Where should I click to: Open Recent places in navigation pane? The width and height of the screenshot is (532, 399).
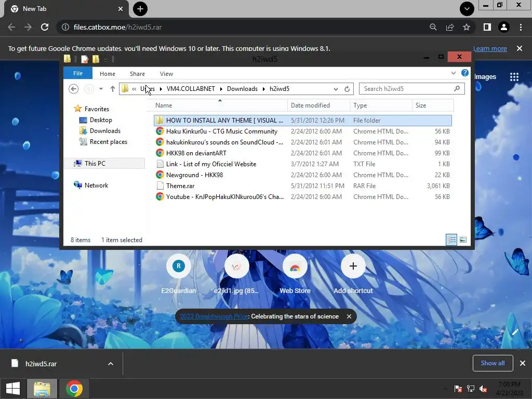click(x=103, y=142)
